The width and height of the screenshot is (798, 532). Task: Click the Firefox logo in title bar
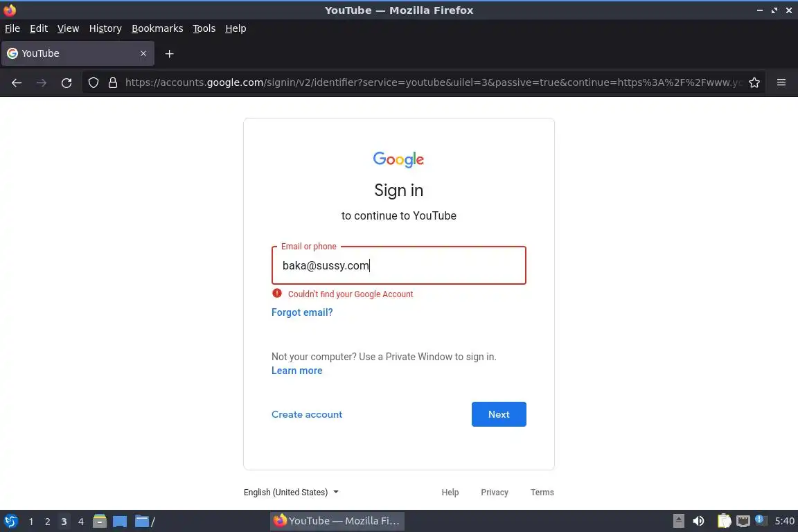(10, 10)
